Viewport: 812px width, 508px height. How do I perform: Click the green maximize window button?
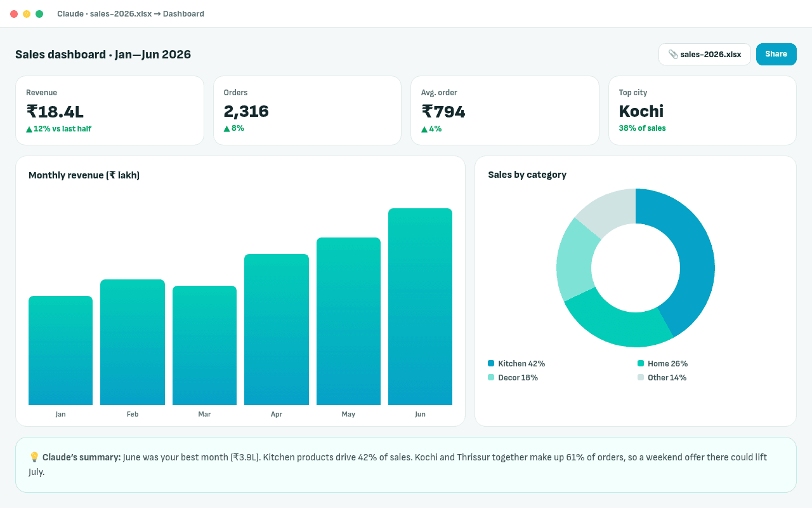tap(39, 14)
